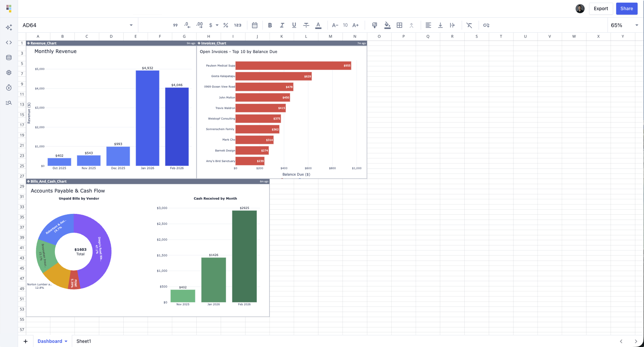Image resolution: width=644 pixels, height=347 pixels.
Task: Open scheduled tasks stopwatch icon
Action: coord(9,88)
